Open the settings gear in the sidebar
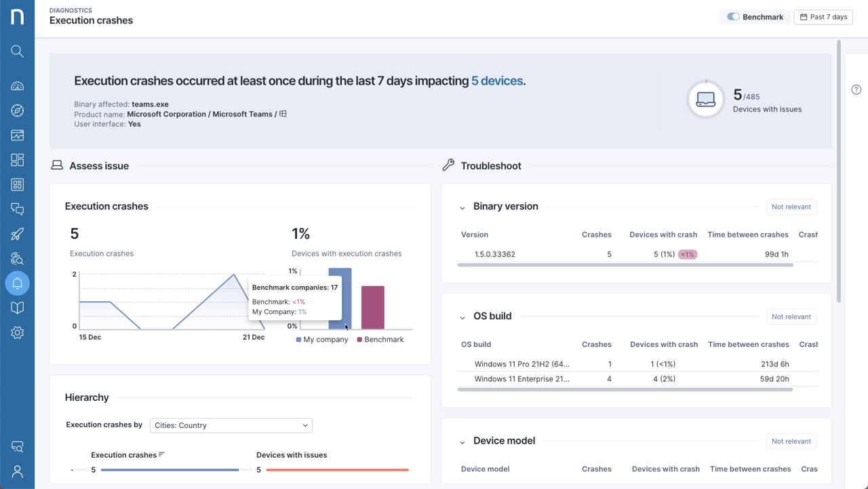The image size is (868, 489). click(18, 333)
